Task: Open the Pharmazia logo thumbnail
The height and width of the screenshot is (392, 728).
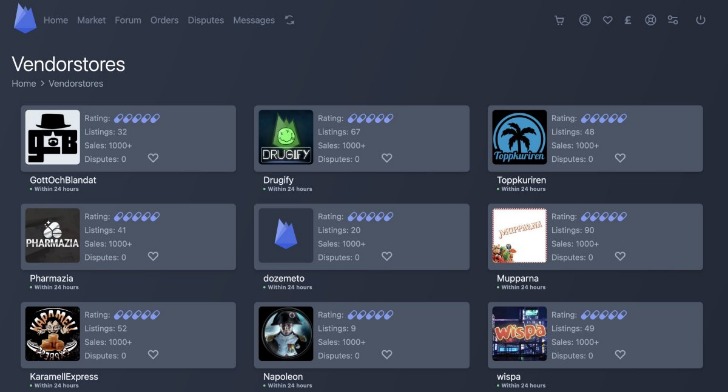Action: point(52,235)
